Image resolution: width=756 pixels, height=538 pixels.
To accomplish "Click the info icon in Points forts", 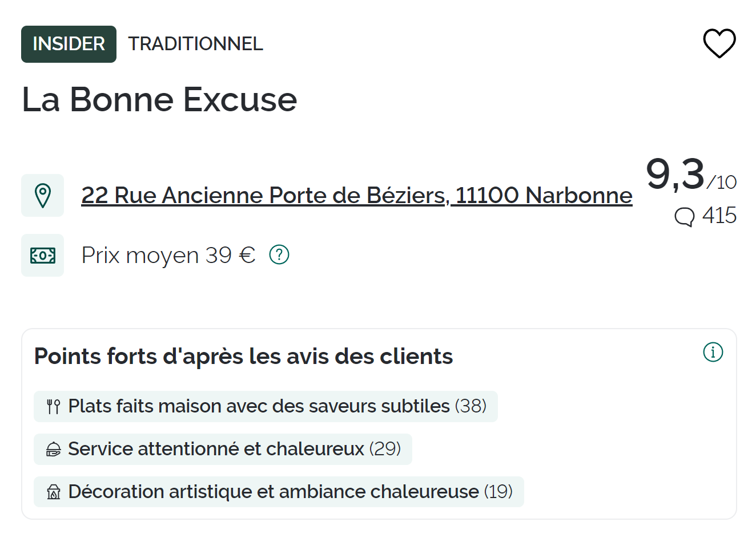I will tap(713, 352).
